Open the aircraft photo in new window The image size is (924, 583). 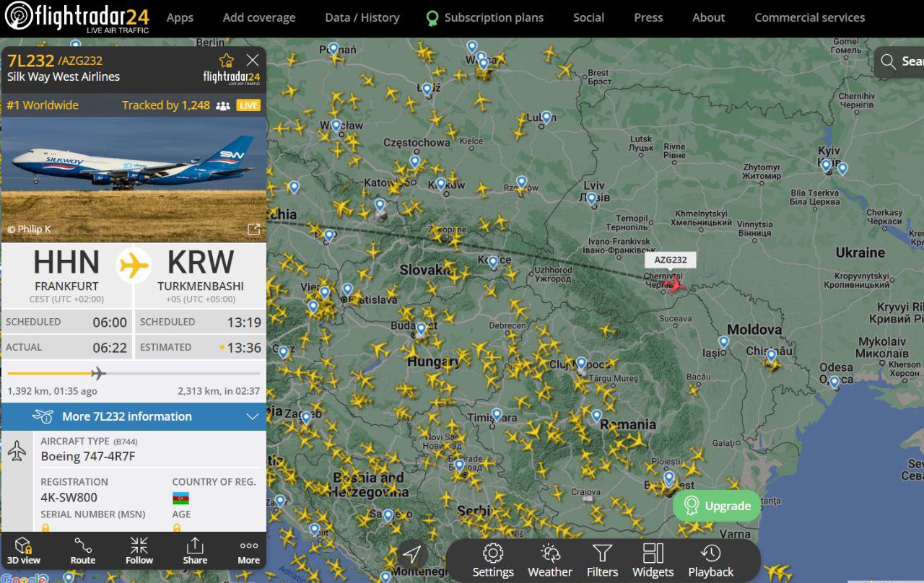(x=253, y=229)
